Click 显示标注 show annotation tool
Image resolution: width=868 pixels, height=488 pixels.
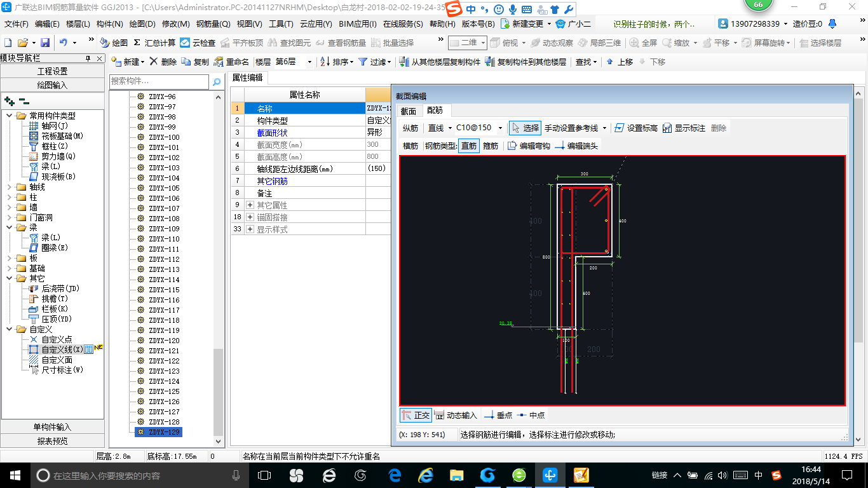click(684, 128)
